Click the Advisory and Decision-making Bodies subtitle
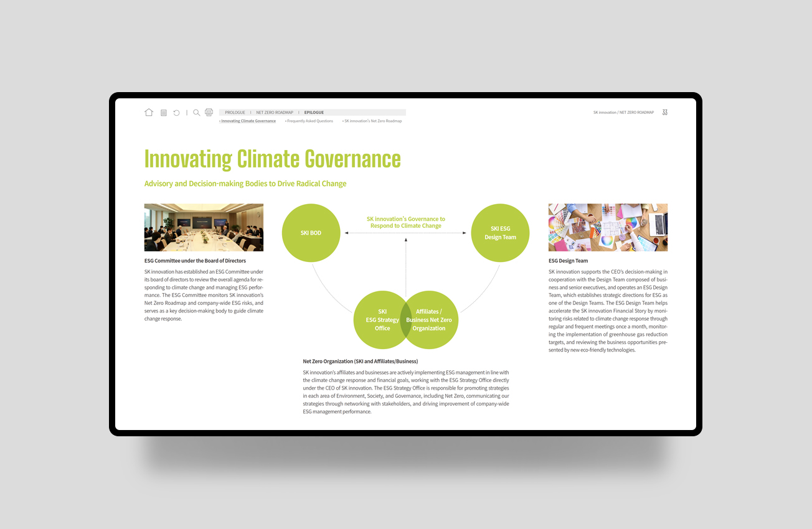The width and height of the screenshot is (812, 529). point(245,184)
